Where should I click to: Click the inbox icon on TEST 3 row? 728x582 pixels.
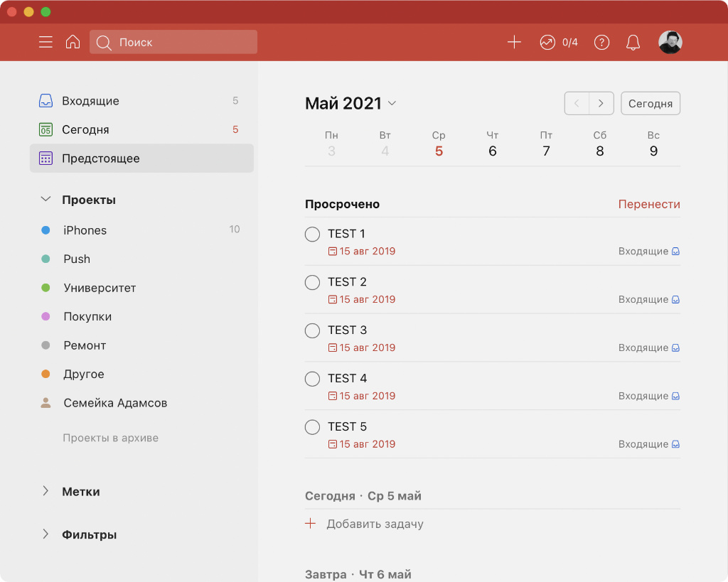coord(675,347)
